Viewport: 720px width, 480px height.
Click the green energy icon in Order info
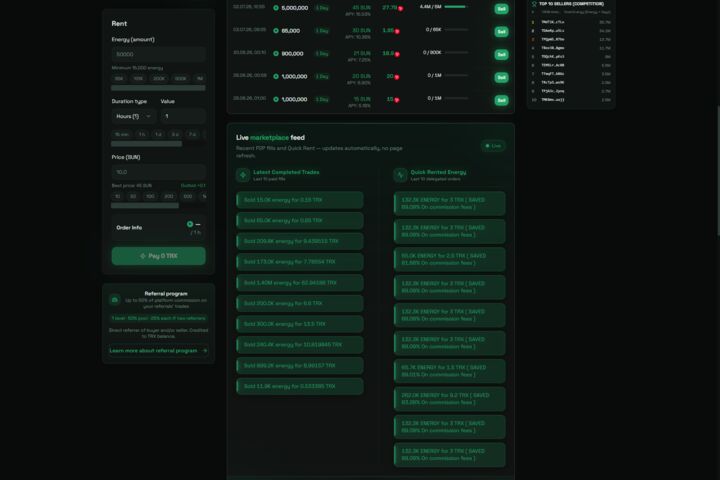point(190,224)
